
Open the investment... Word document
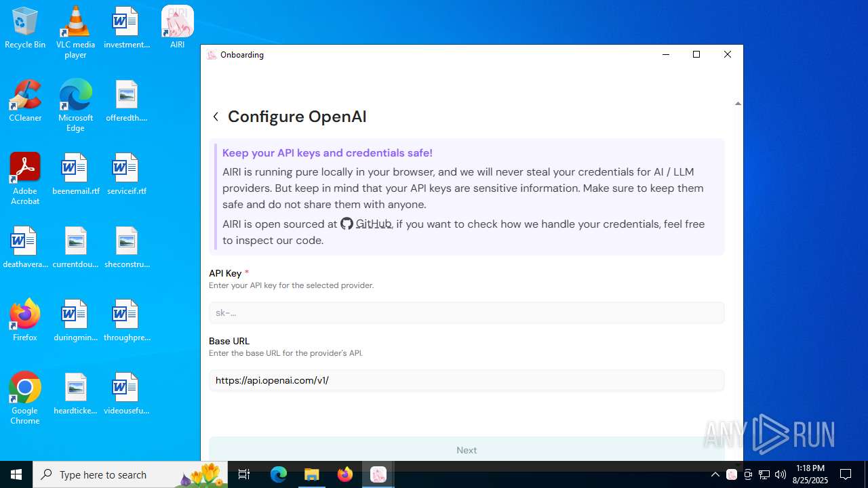click(126, 27)
